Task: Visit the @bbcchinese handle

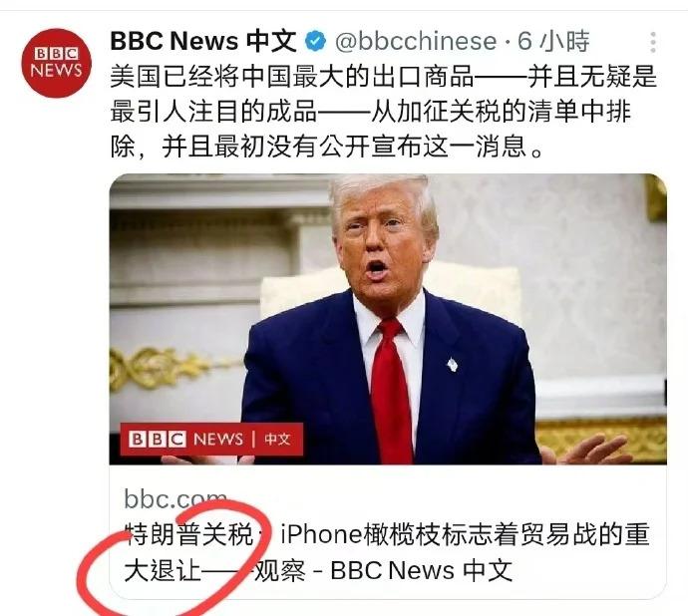Action: tap(416, 42)
